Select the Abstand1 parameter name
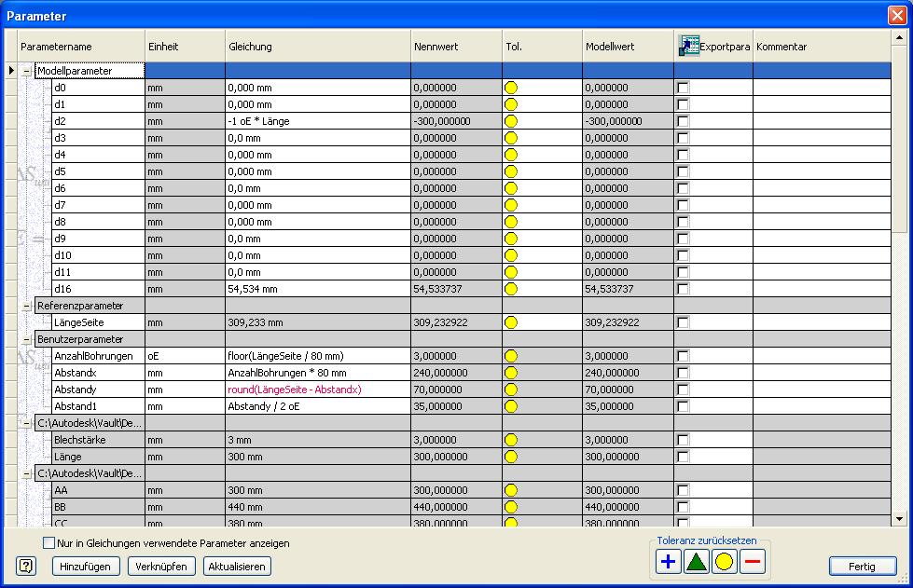Screen dimensions: 913x588 [98, 406]
